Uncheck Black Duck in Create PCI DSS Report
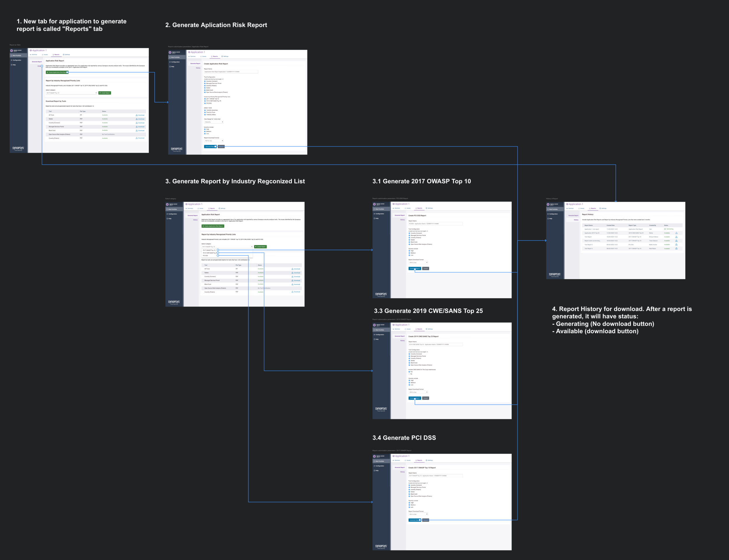 click(409, 242)
